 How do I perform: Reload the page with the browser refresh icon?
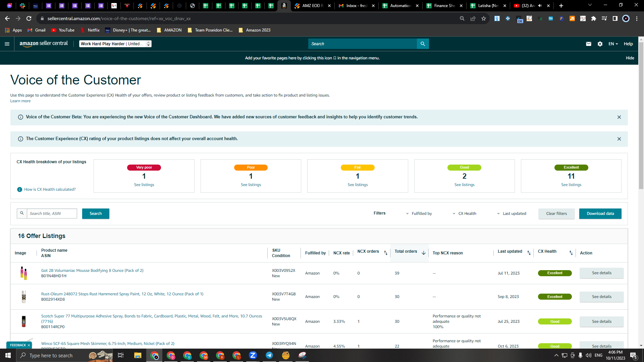[29, 18]
